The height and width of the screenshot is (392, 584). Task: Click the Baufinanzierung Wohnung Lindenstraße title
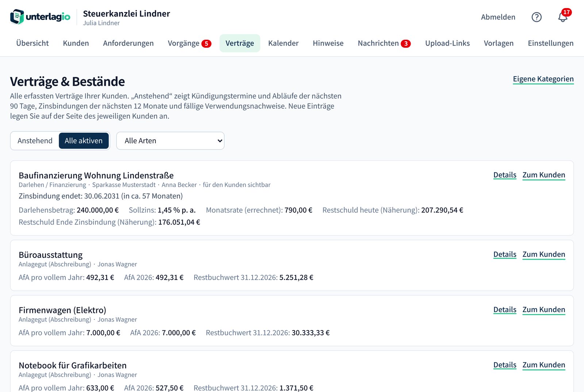coord(96,175)
